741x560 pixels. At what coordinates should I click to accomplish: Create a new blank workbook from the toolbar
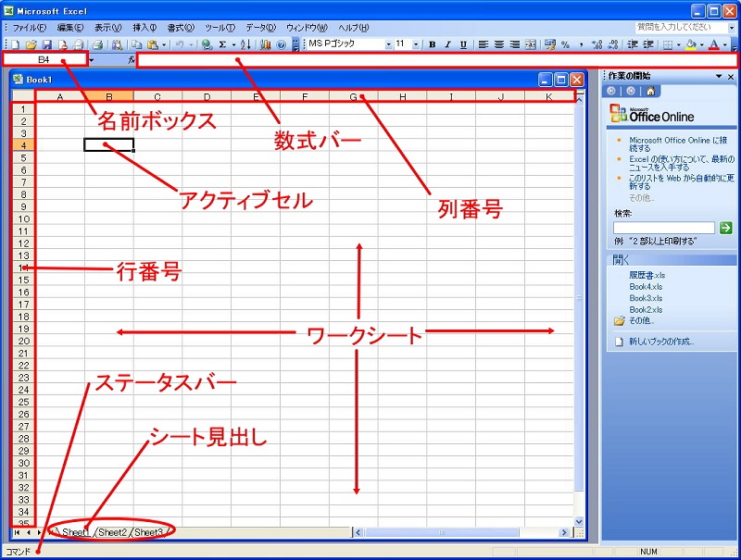(x=15, y=44)
